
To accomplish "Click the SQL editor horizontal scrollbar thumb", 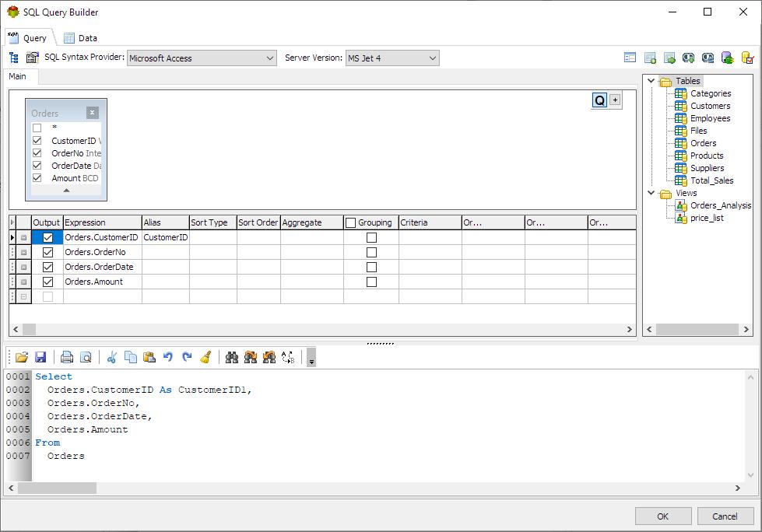I will click(x=58, y=488).
